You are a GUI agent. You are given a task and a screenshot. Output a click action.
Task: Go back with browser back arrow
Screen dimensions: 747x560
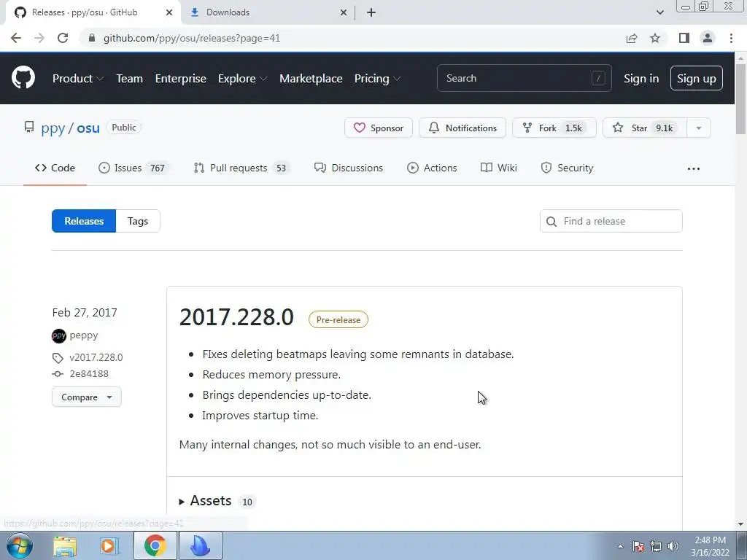click(x=16, y=38)
